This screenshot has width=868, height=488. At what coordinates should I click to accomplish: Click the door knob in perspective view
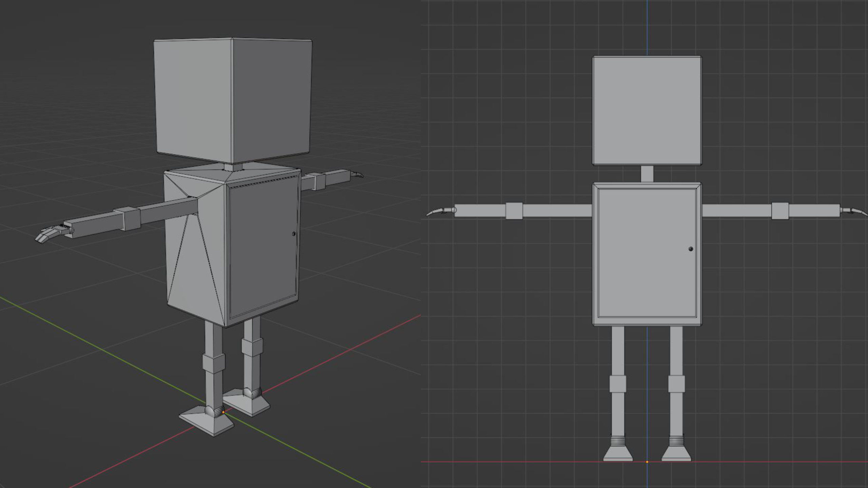[293, 234]
